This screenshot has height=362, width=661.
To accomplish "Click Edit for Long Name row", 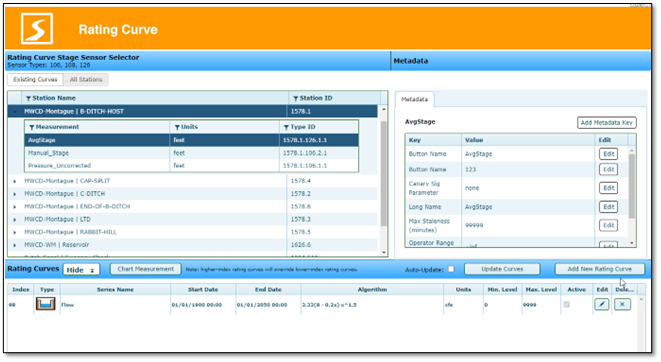I will point(608,207).
